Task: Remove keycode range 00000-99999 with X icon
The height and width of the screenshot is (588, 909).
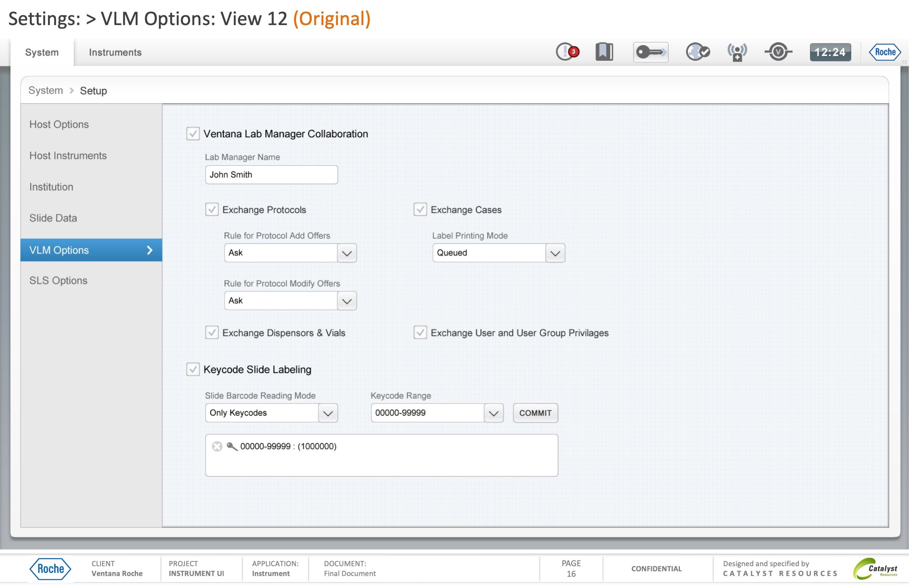Action: [x=217, y=446]
